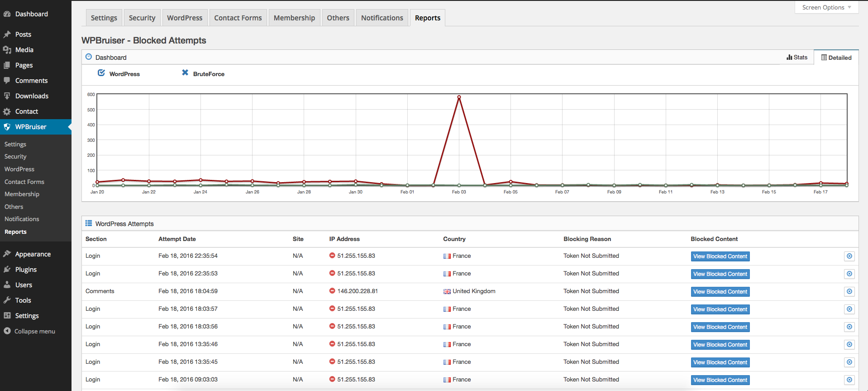Screen dimensions: 868x391
Task: Open the Contact Forms tab
Action: tap(238, 18)
